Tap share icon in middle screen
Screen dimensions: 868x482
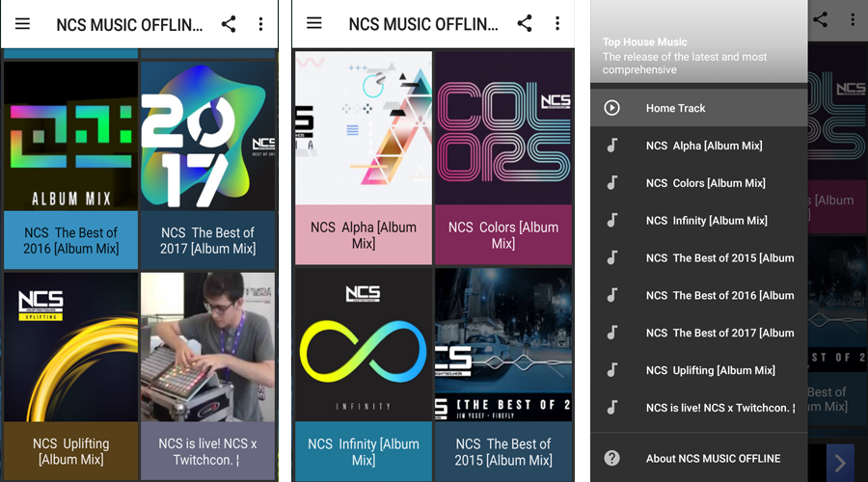(x=525, y=23)
